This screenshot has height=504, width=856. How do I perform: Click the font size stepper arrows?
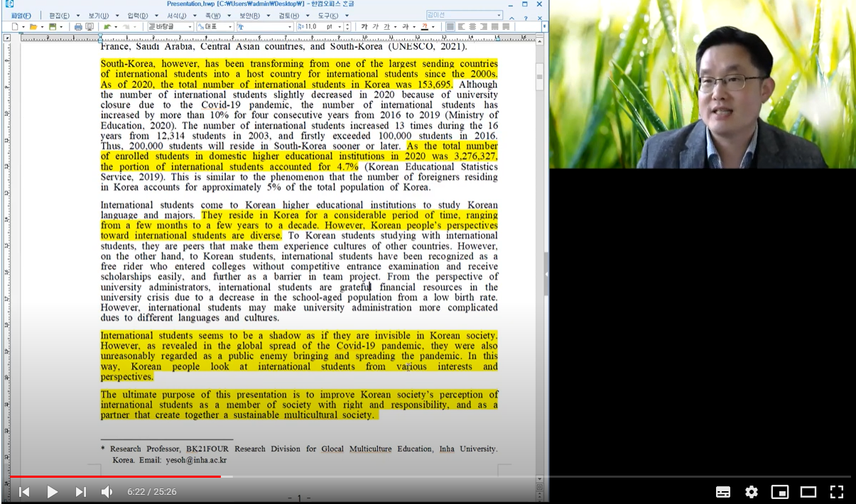(347, 27)
